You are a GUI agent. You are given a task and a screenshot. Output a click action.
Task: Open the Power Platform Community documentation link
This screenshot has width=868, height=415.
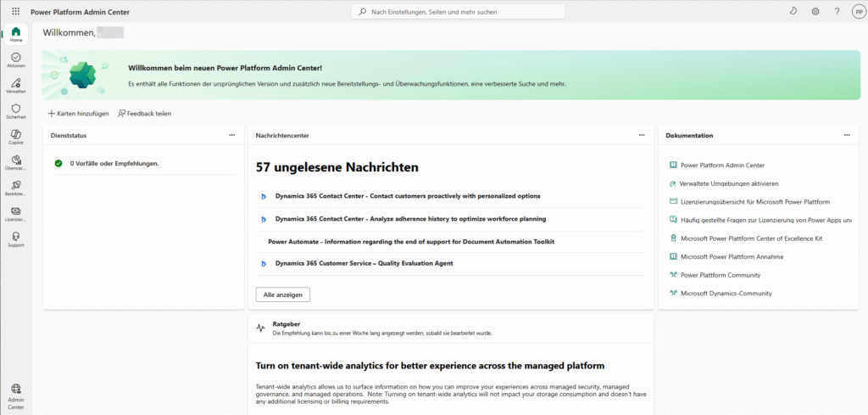720,275
